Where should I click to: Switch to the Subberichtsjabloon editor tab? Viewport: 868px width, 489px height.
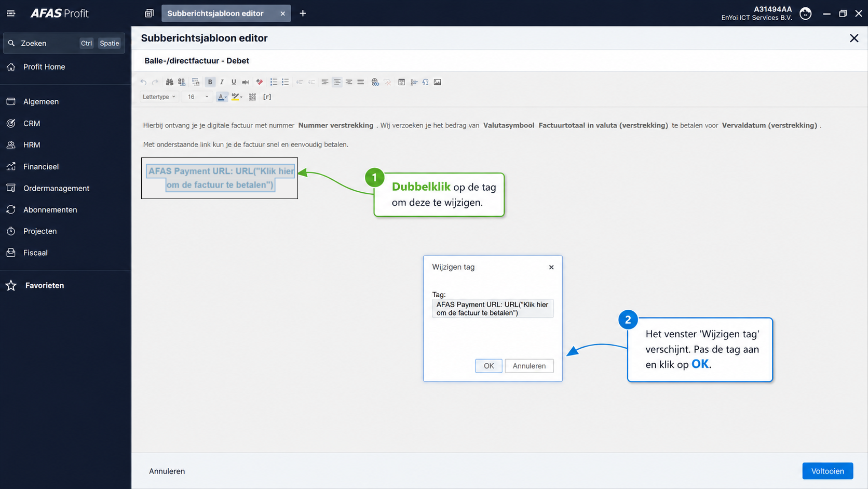[x=215, y=14]
